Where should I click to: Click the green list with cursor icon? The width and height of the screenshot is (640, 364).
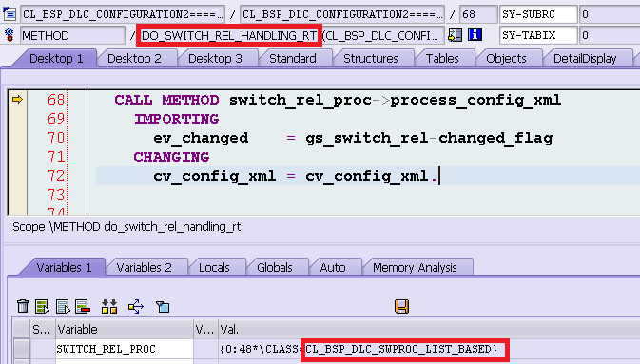[x=42, y=306]
